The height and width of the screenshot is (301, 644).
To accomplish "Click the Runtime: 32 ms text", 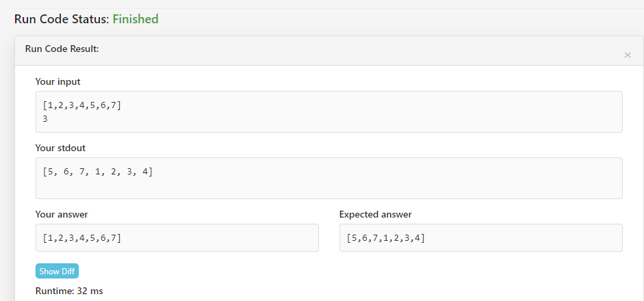I will (x=69, y=291).
